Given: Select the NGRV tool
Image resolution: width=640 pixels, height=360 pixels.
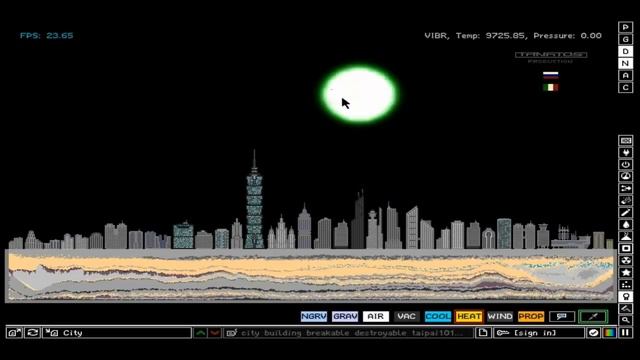Looking at the screenshot, I should point(314,316).
